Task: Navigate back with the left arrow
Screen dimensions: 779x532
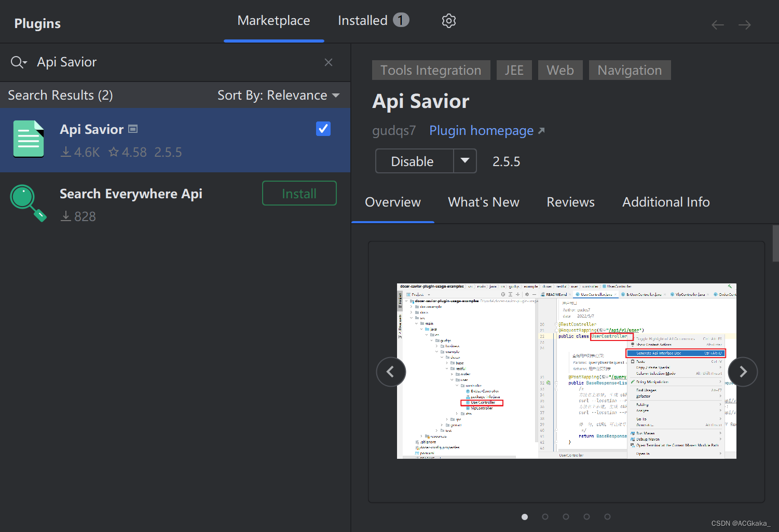Action: coord(718,25)
